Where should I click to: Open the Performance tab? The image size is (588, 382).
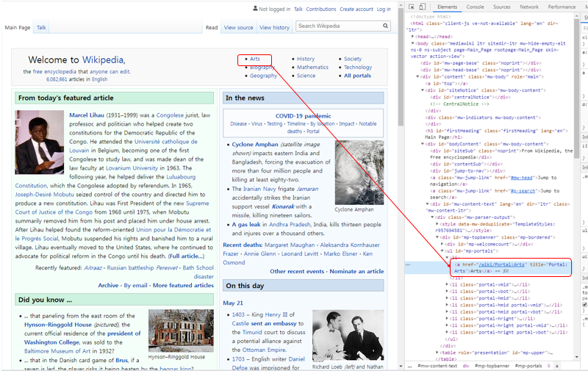pyautogui.click(x=562, y=7)
